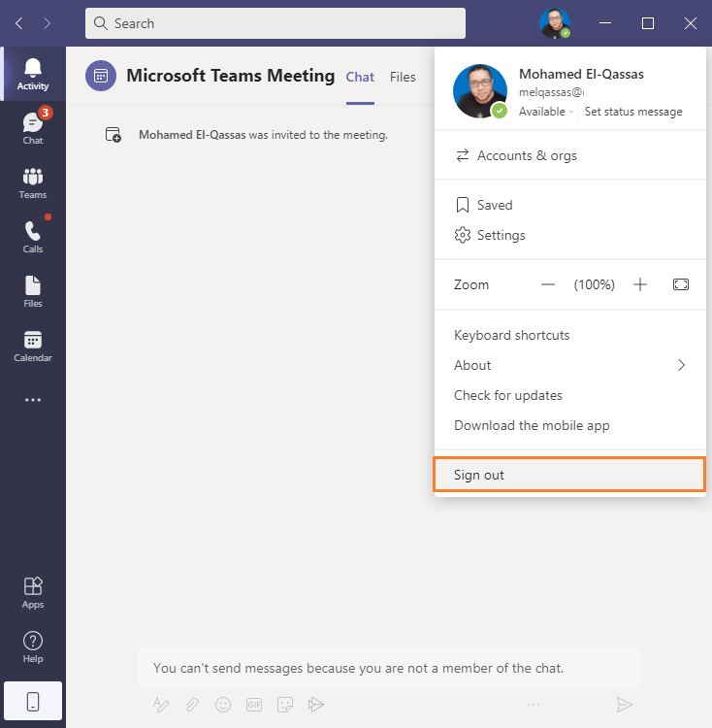Click the Search box

click(x=275, y=23)
